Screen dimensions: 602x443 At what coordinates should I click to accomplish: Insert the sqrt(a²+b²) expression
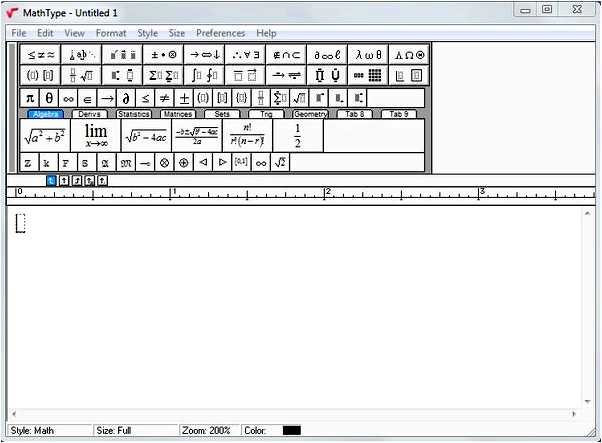(x=45, y=136)
